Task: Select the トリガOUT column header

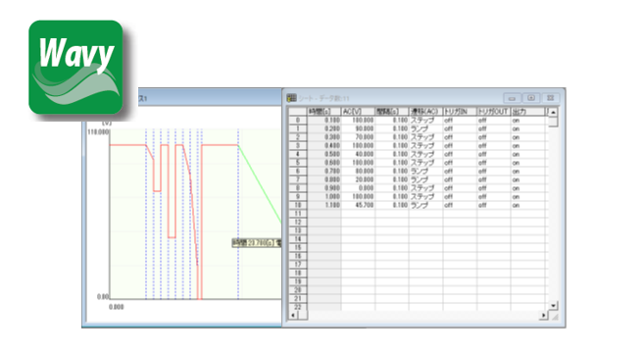Action: click(494, 112)
